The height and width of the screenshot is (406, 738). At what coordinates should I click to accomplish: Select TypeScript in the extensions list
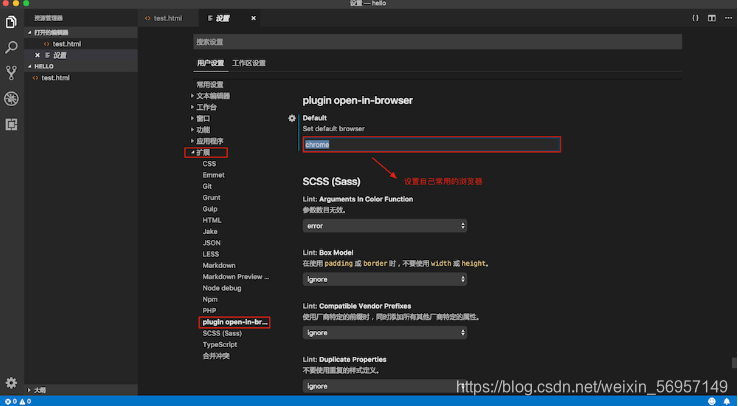[x=220, y=344]
